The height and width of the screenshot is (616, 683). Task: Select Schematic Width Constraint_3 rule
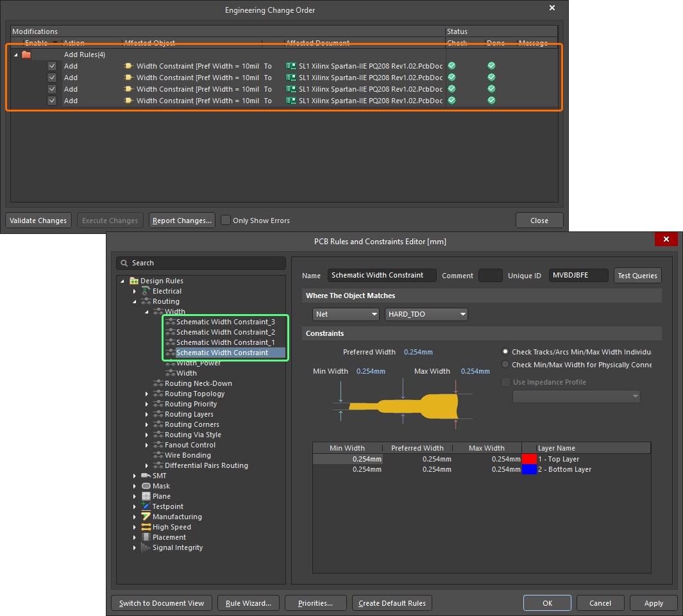(x=225, y=322)
